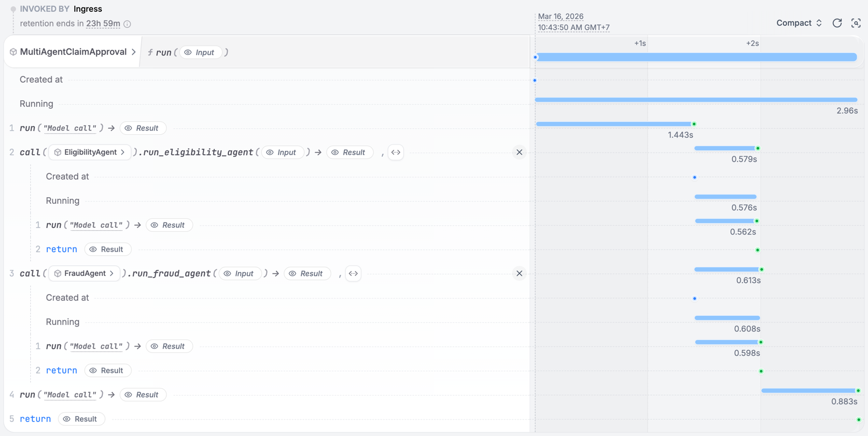The width and height of the screenshot is (868, 436).
Task: Click the 0.562s nested Model call bar
Action: (x=725, y=221)
